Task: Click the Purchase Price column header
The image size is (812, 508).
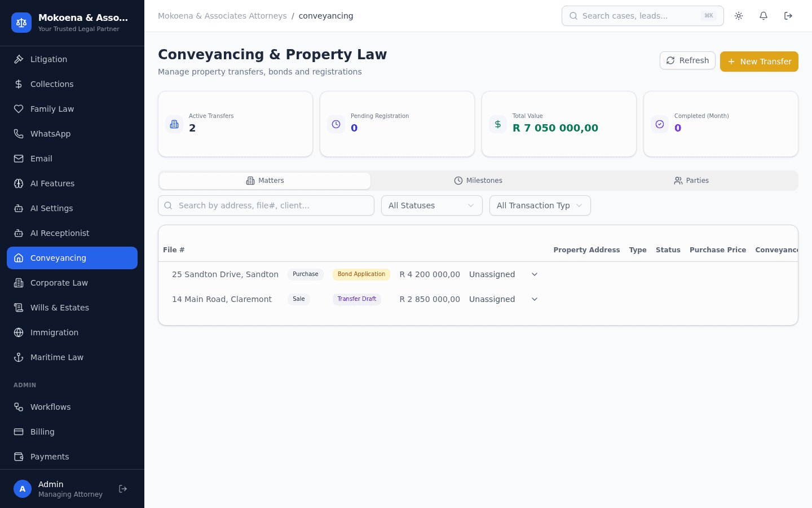Action: pyautogui.click(x=718, y=250)
